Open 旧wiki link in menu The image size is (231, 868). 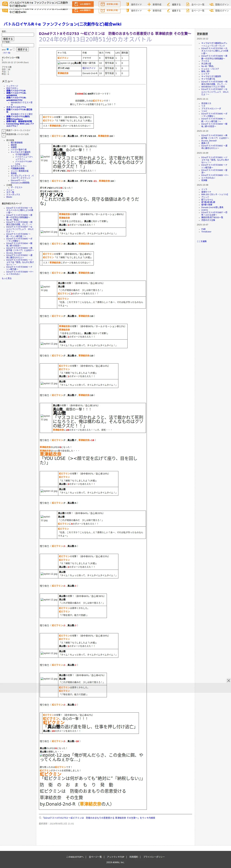point(9,197)
